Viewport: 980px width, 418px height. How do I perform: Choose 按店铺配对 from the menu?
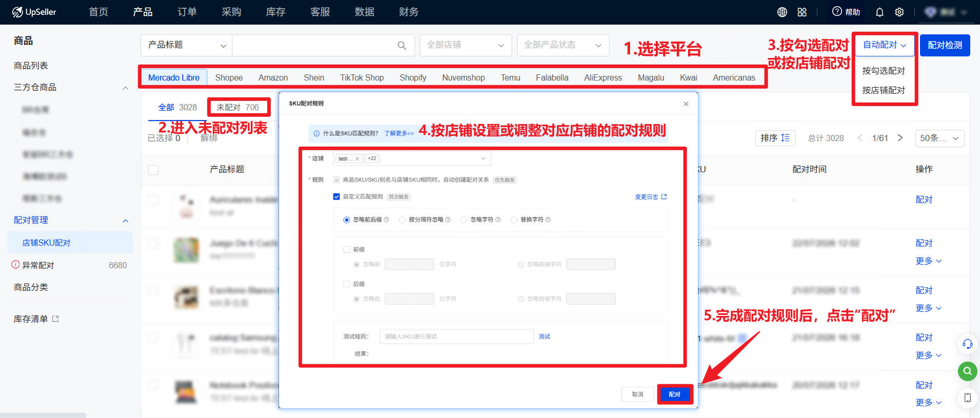(884, 90)
